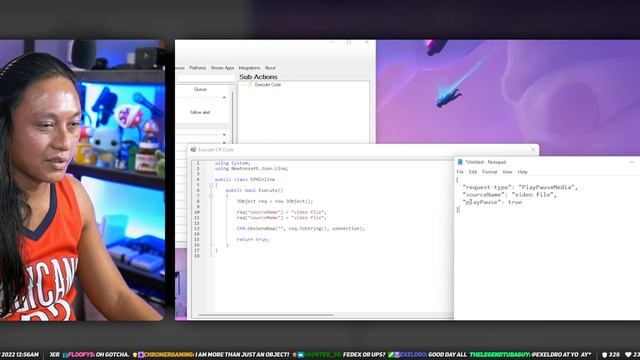The width and height of the screenshot is (640, 360).
Task: Click the 'return true;' code line
Action: [x=253, y=240]
